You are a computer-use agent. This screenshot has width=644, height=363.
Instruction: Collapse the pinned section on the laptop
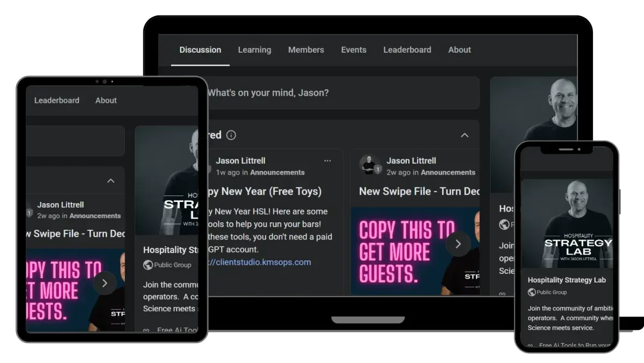click(x=465, y=135)
